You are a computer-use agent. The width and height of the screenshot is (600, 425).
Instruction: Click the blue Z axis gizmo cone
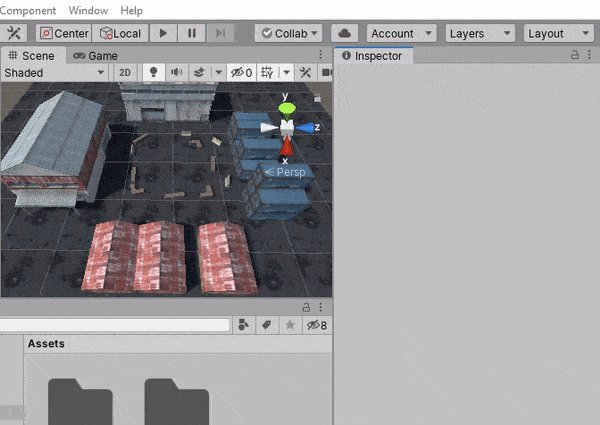[x=305, y=128]
